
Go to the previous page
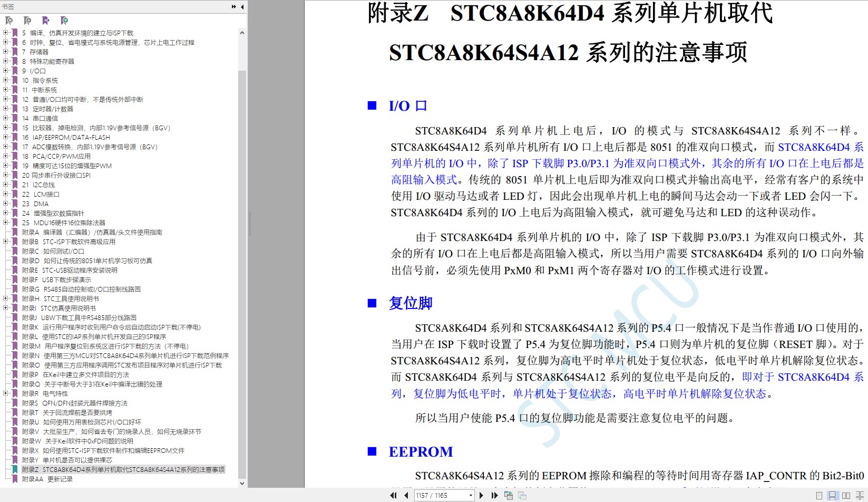click(x=406, y=495)
